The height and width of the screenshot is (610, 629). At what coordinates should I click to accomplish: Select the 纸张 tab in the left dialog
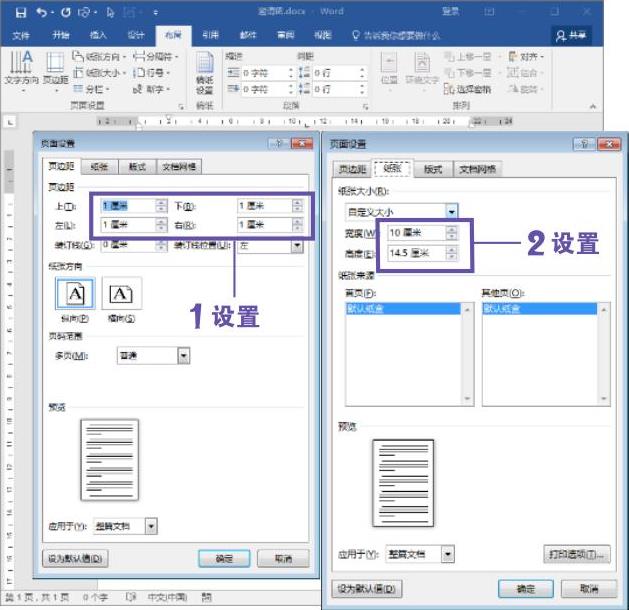(99, 167)
